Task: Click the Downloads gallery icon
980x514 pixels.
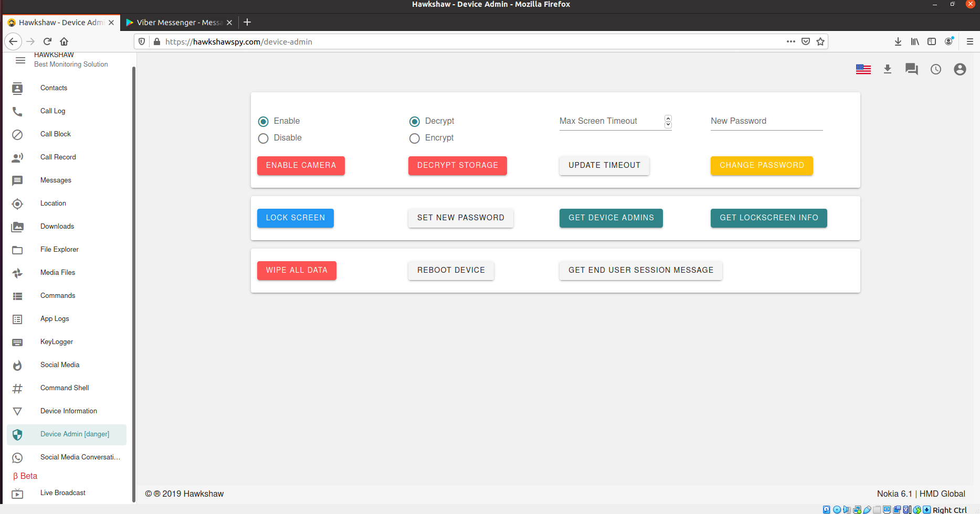Action: (17, 227)
